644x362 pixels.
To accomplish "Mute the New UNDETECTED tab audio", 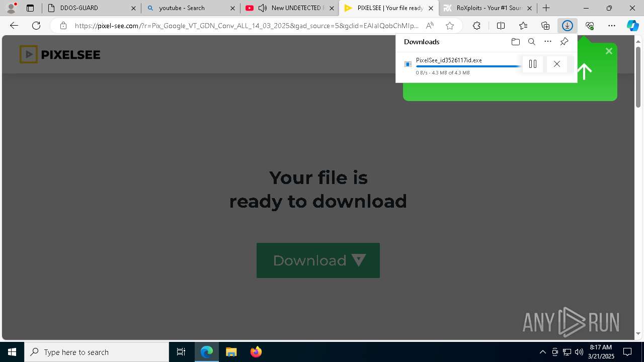I will pyautogui.click(x=262, y=8).
